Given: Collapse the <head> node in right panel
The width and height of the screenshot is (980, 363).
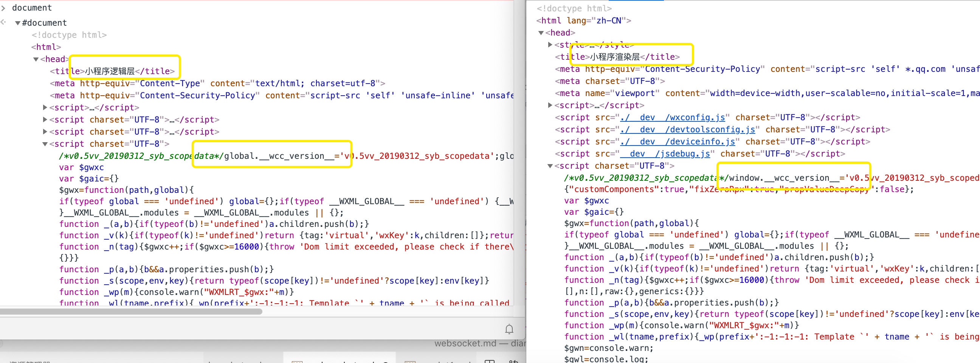Looking at the screenshot, I should pos(541,33).
